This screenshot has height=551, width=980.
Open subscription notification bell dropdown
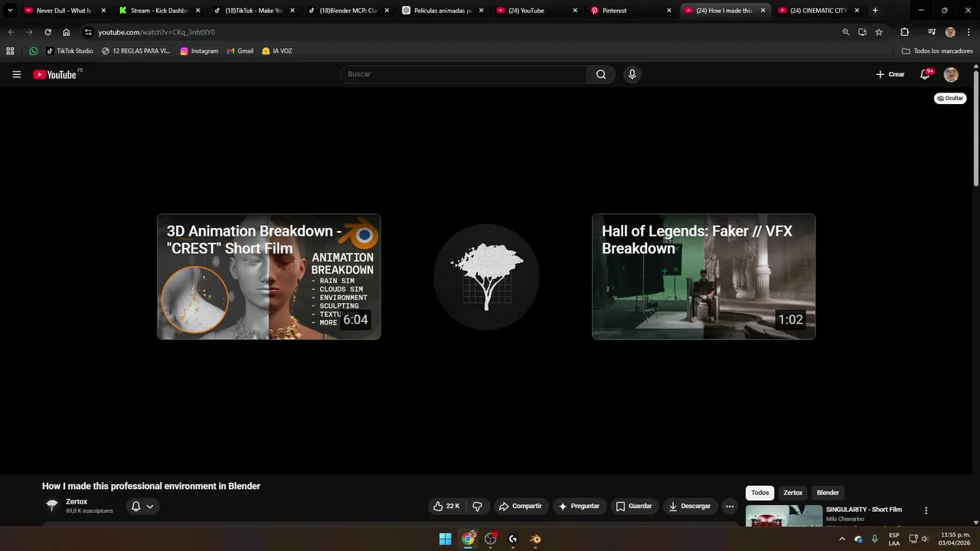(x=142, y=506)
